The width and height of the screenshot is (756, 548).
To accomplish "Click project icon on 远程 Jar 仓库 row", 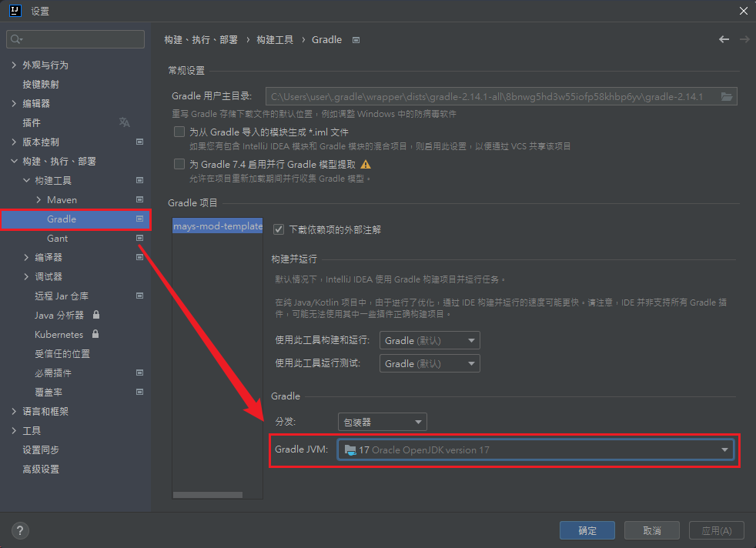I will pyautogui.click(x=140, y=296).
